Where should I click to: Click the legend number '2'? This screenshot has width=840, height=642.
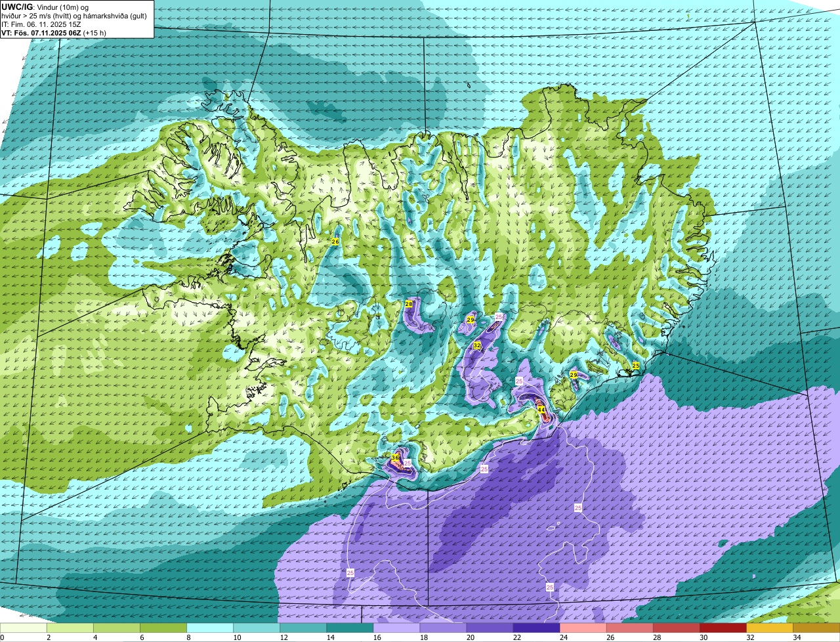(49, 637)
